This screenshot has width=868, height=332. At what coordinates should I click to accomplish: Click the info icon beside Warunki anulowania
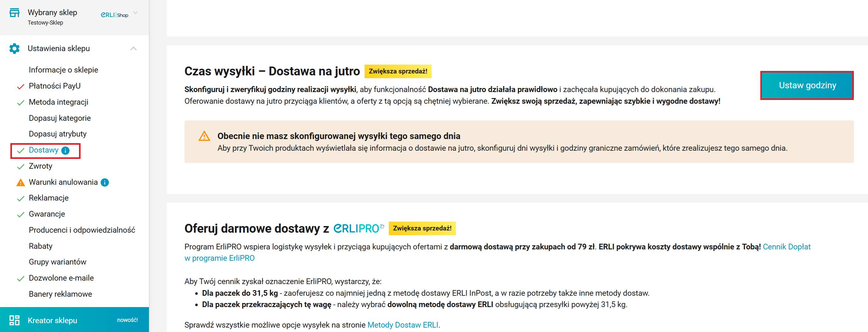coord(105,183)
